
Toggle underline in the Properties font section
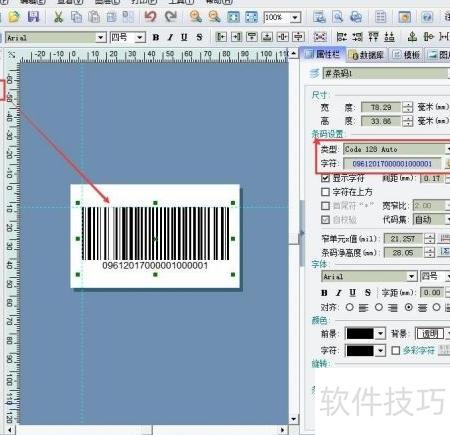[x=352, y=293]
